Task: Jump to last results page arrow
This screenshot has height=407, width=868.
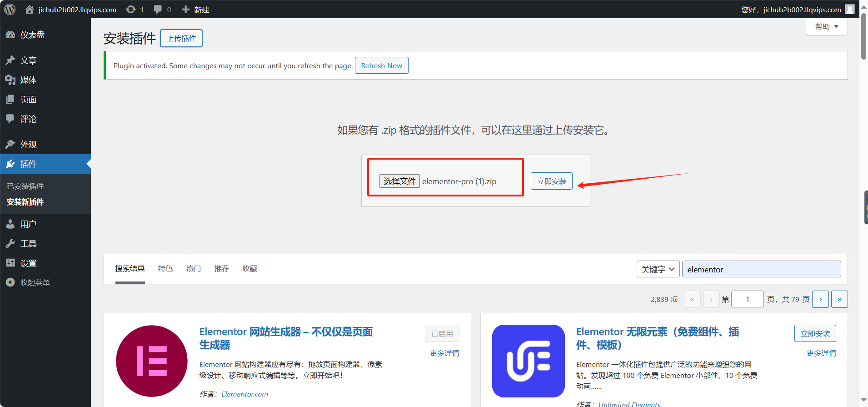Action: (840, 299)
